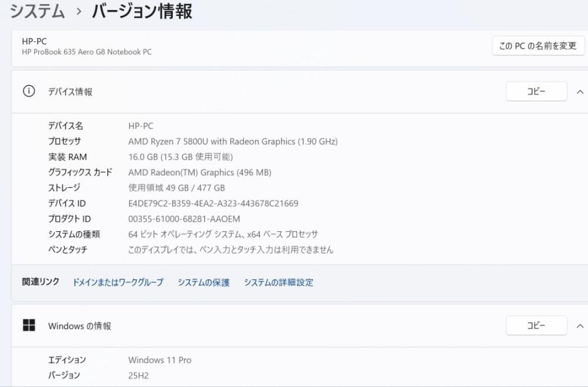Click the デバイス ID label

67,203
